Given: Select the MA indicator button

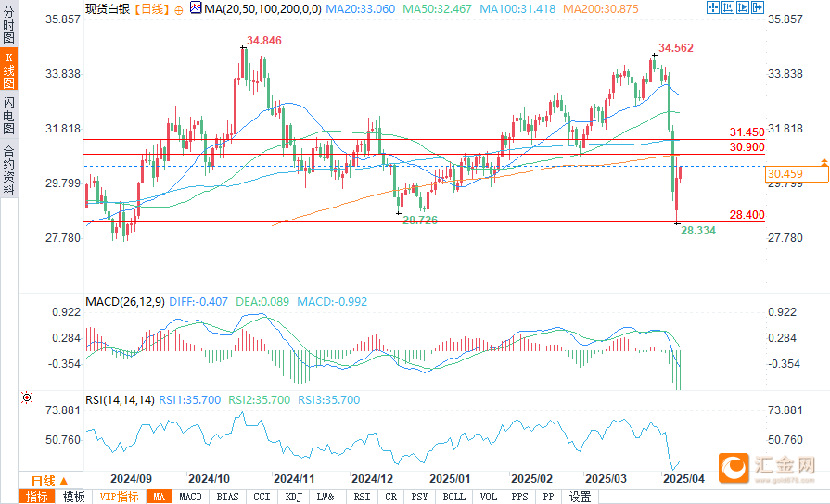Looking at the screenshot, I should [160, 497].
